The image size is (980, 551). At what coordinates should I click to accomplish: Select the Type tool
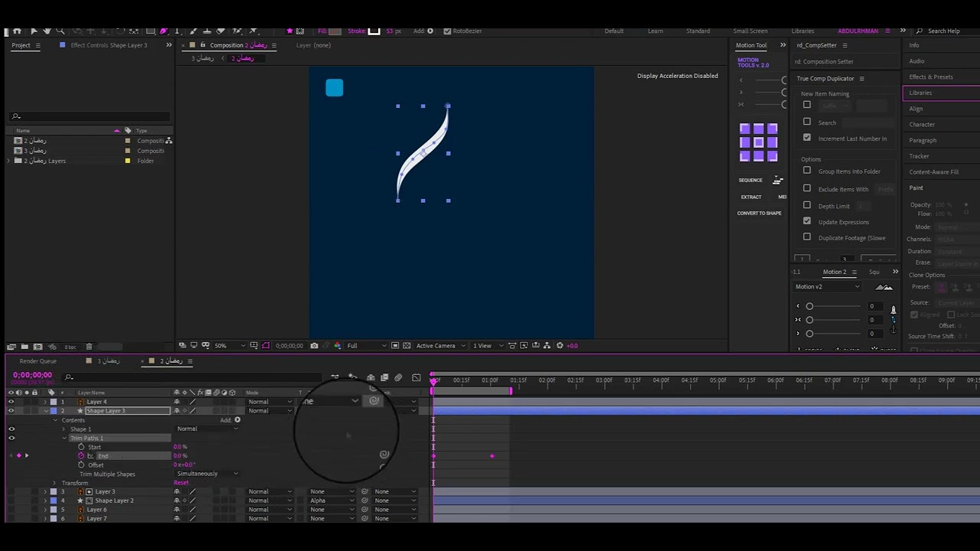(177, 31)
